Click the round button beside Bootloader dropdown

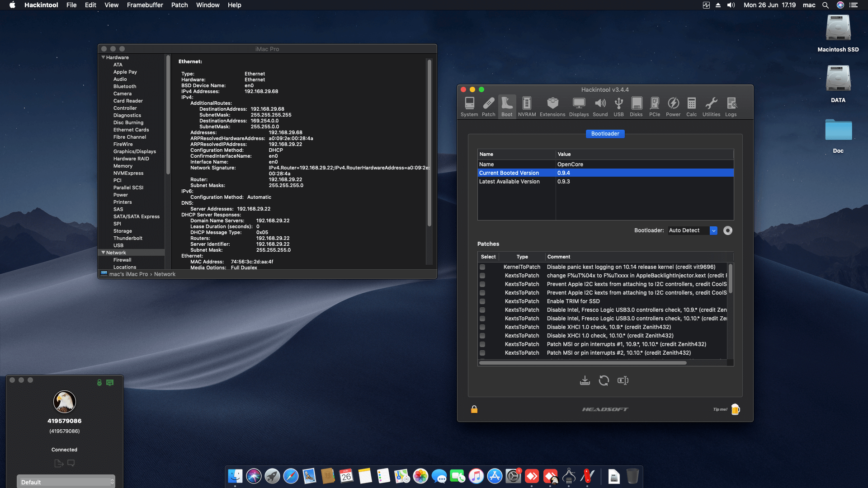pyautogui.click(x=728, y=230)
